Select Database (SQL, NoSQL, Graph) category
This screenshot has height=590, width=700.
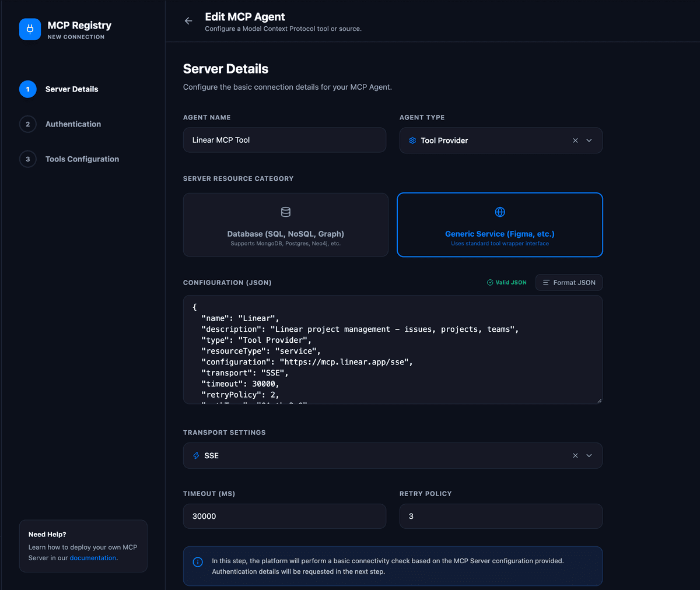[286, 225]
